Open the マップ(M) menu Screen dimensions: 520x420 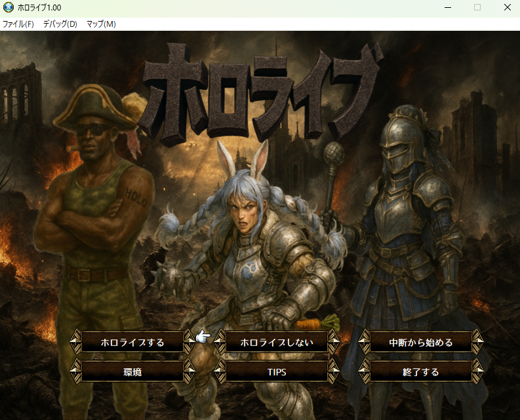click(101, 24)
